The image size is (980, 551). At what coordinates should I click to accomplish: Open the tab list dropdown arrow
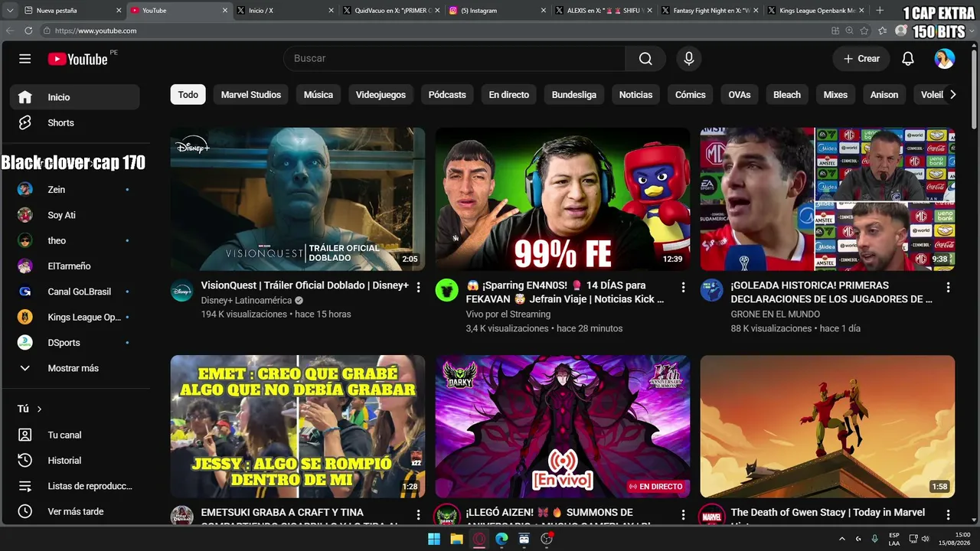click(10, 11)
